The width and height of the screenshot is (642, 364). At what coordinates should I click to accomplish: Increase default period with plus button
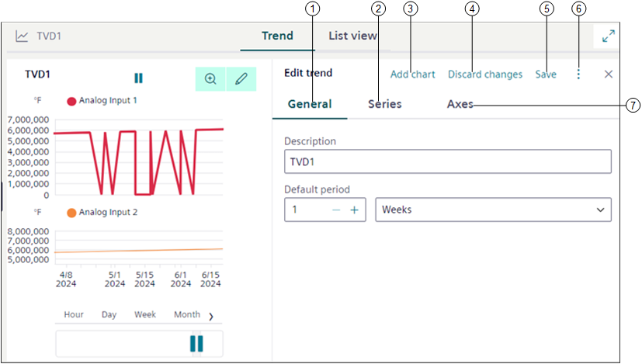354,210
